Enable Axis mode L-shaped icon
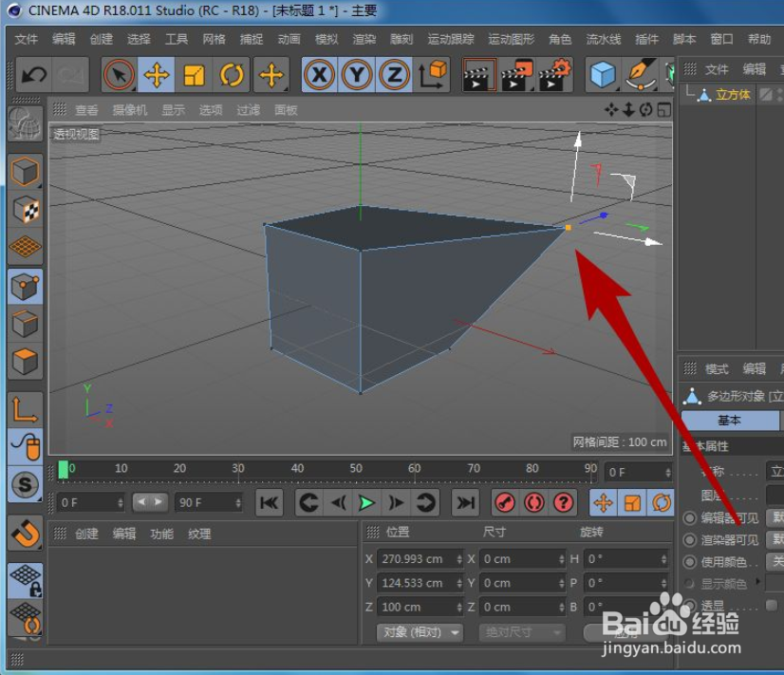This screenshot has height=675, width=784. pyautogui.click(x=25, y=410)
